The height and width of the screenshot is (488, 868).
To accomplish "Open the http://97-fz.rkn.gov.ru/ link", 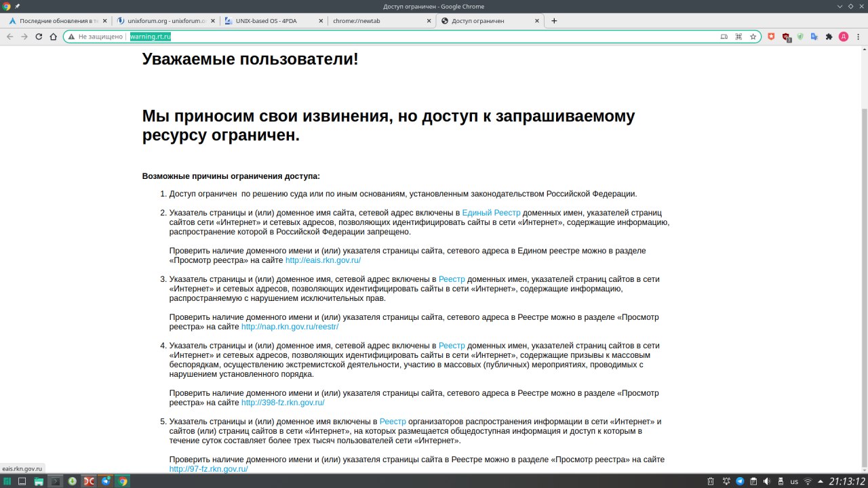I will (x=209, y=469).
